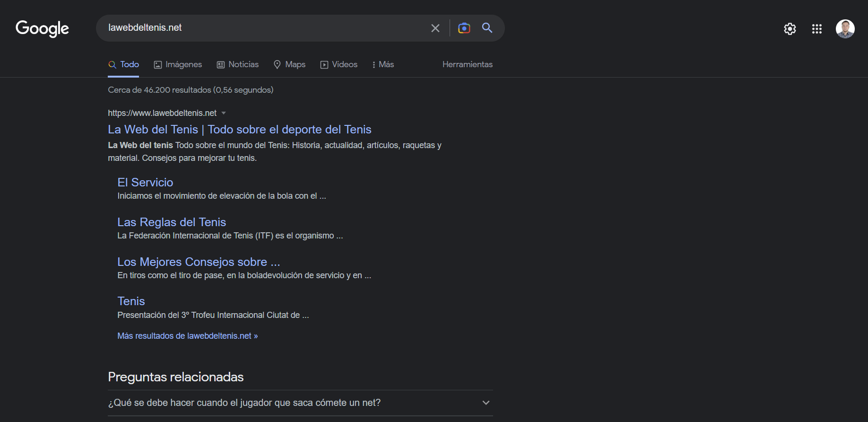Open the account profile avatar
The height and width of the screenshot is (422, 868).
point(845,29)
